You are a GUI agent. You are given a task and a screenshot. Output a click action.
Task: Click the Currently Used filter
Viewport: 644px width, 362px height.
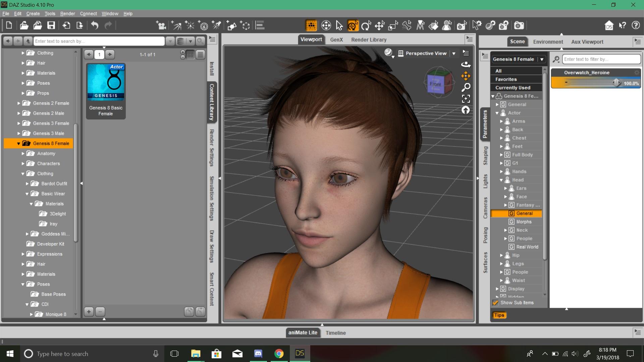tap(513, 88)
